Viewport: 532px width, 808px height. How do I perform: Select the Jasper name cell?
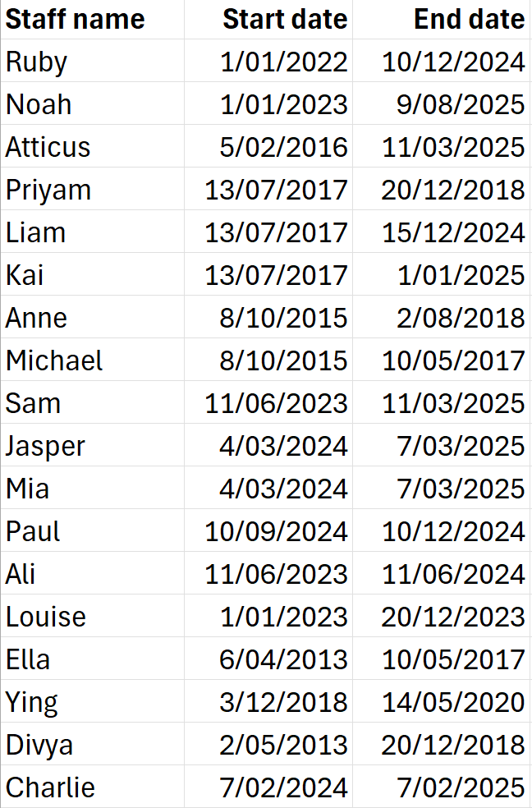[46, 446]
